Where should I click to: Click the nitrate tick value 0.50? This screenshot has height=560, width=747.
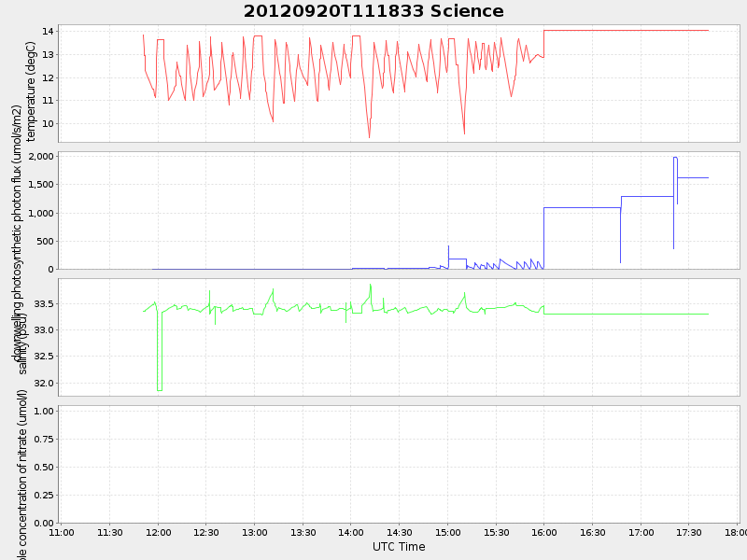pos(43,468)
